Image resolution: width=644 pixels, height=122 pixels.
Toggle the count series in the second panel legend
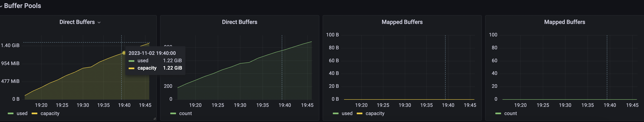(x=185, y=113)
